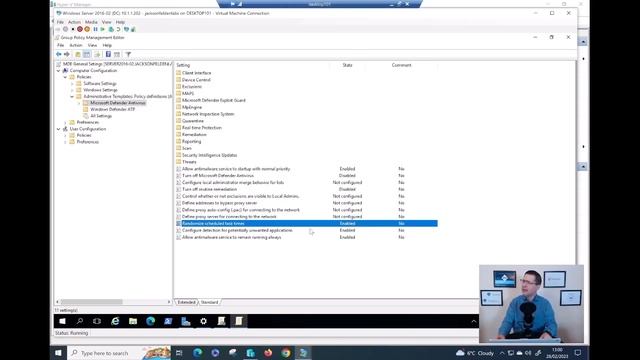Open the editor's Action menu
This screenshot has width=640, height=360.
coord(76,45)
